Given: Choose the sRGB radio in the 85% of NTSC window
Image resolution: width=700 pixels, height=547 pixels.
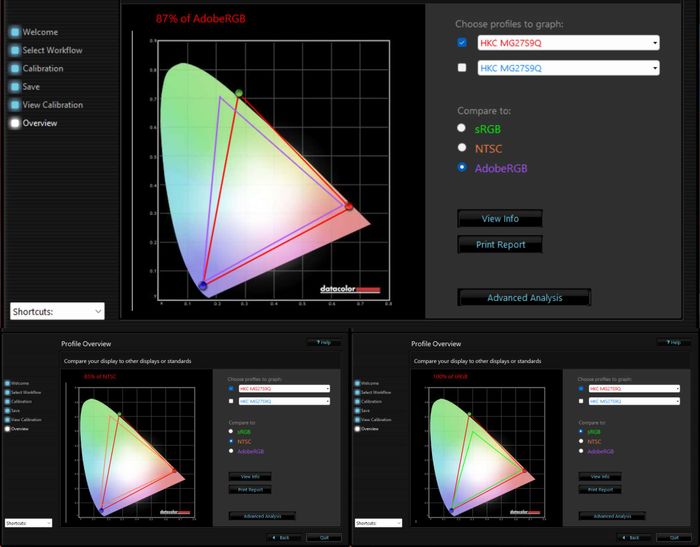Looking at the screenshot, I should (231, 431).
